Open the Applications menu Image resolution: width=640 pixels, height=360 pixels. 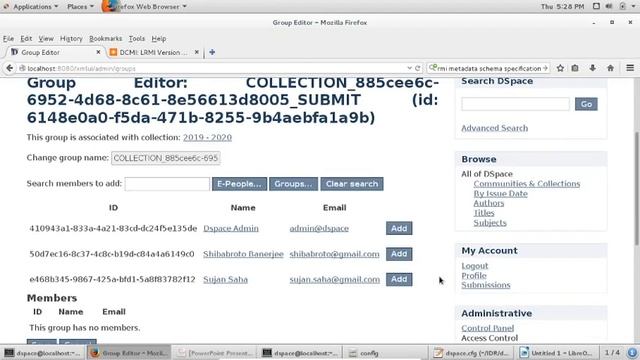tap(35, 7)
